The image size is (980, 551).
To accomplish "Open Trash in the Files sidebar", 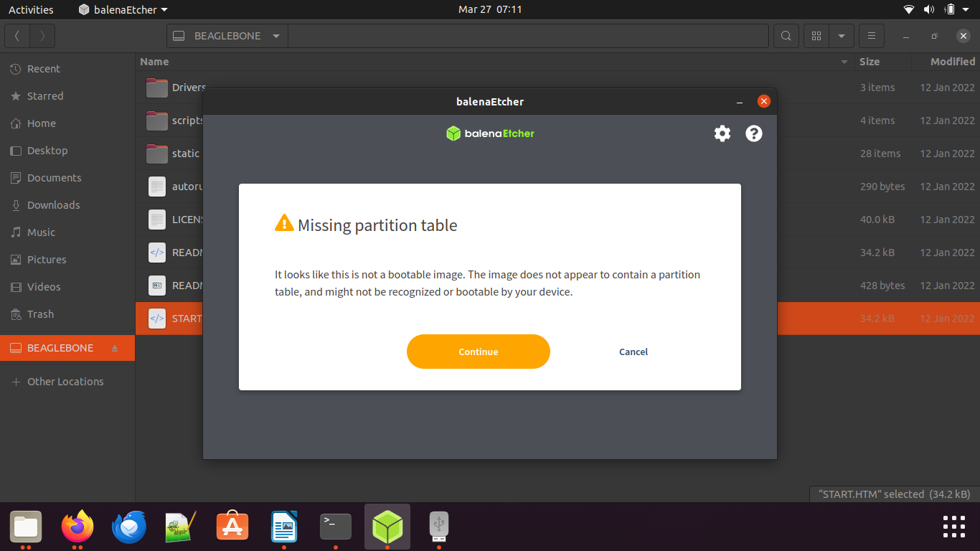I will tap(67, 314).
